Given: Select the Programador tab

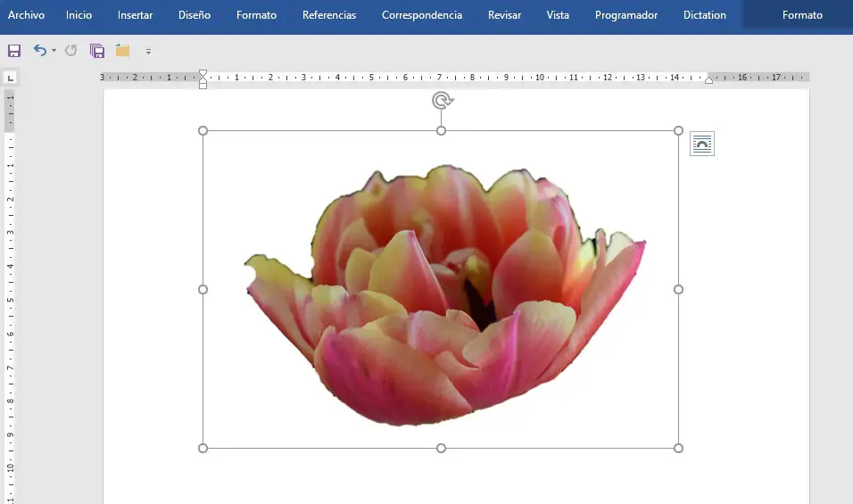Looking at the screenshot, I should [626, 15].
